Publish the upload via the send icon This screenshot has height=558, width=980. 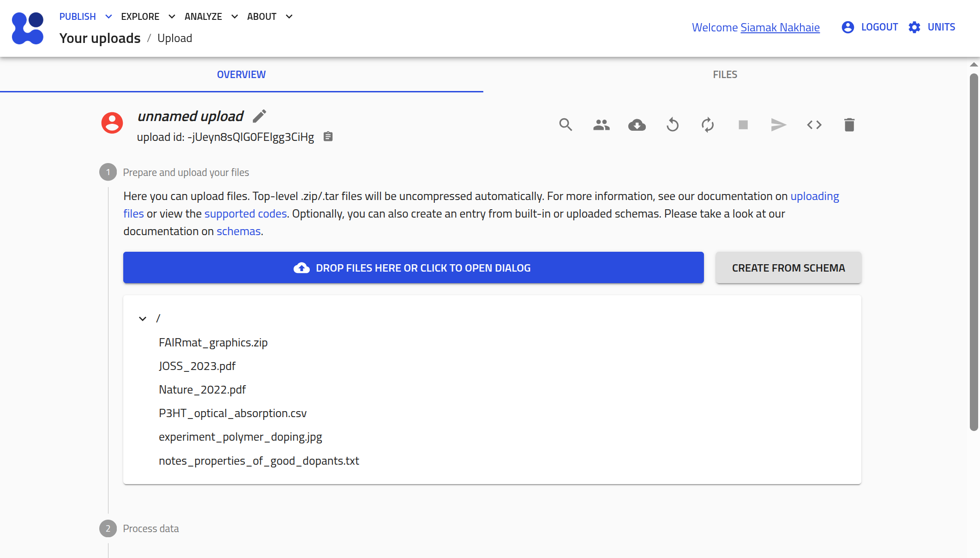(x=778, y=125)
